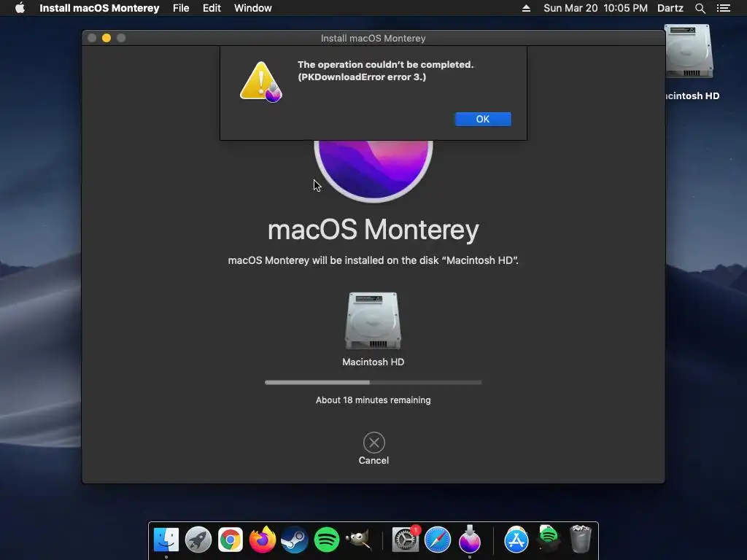
Task: Click the 'About 18 minutes remaining' text
Action: (373, 400)
